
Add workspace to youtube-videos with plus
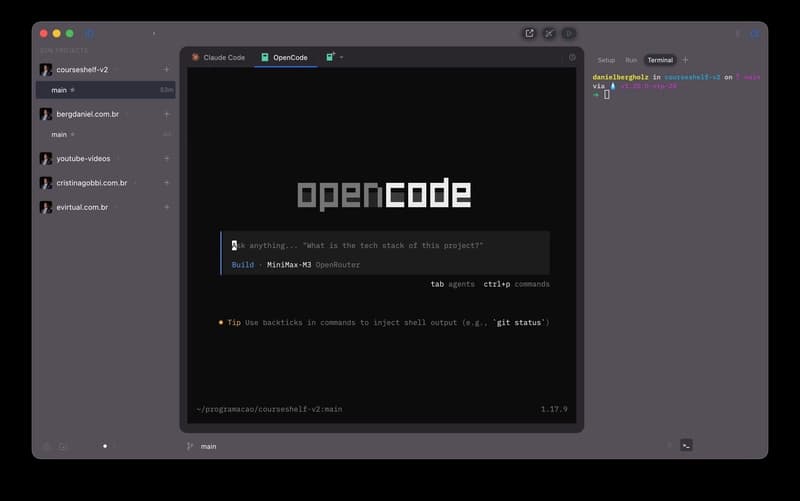point(166,159)
